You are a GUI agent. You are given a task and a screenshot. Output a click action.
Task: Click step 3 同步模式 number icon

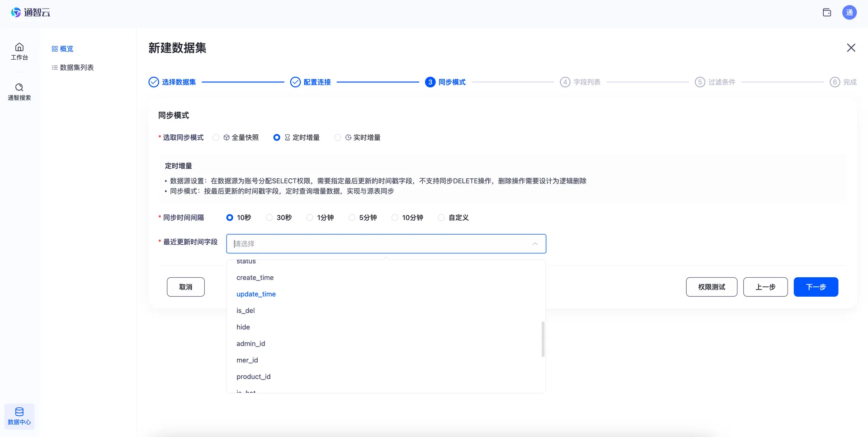point(430,82)
